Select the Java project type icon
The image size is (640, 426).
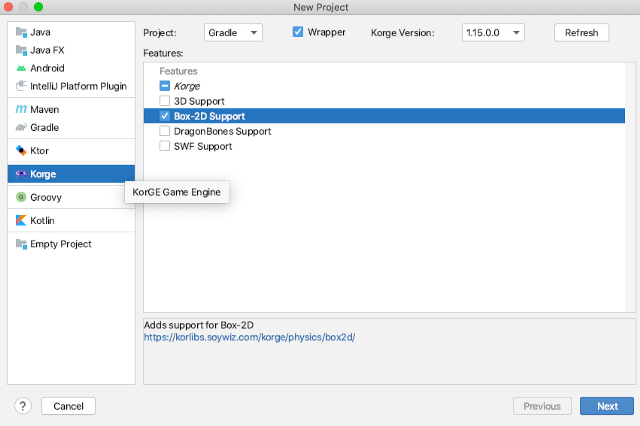(x=21, y=32)
